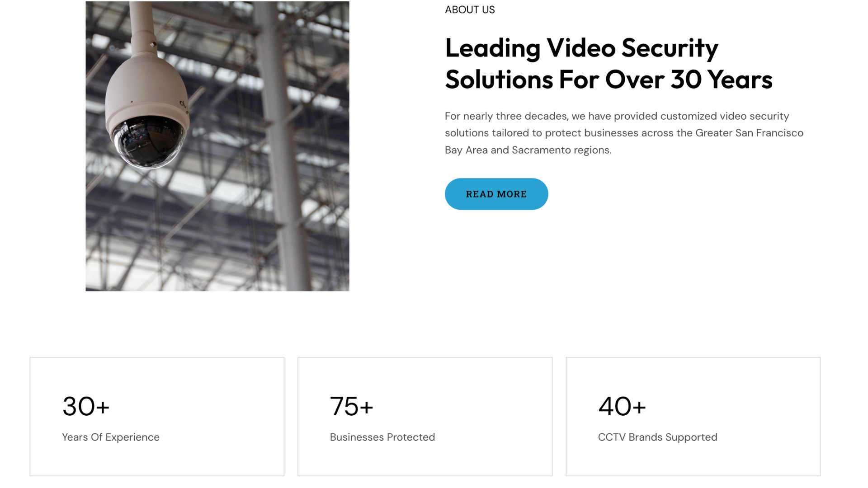Click the ABOUT US section label
Viewport: 868px width, 488px height.
pos(470,9)
